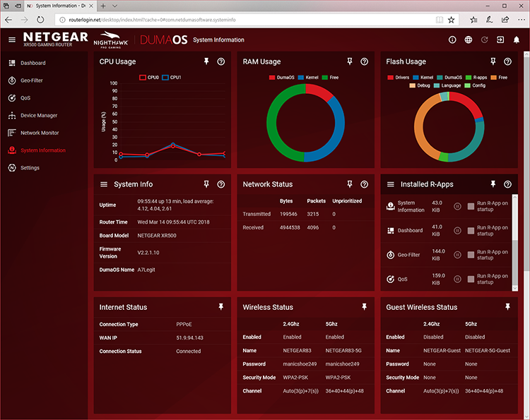
Task: Pin the Installed R-Apps panel
Action: [493, 184]
